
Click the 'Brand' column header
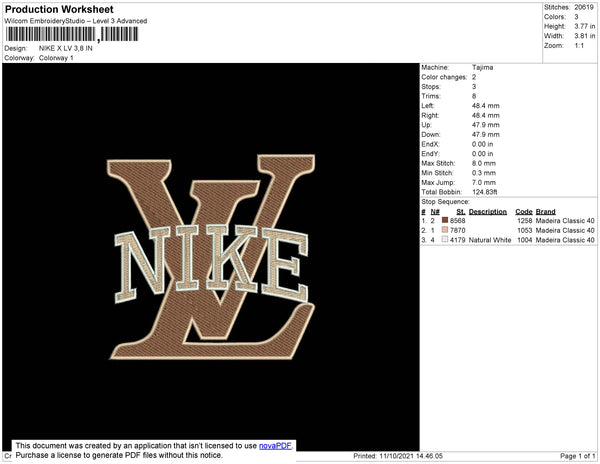pyautogui.click(x=546, y=212)
